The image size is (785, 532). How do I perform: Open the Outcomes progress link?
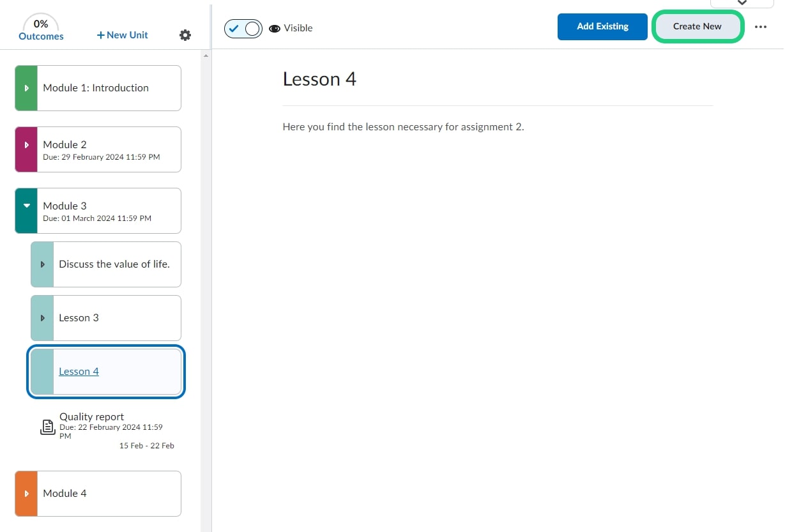click(41, 36)
